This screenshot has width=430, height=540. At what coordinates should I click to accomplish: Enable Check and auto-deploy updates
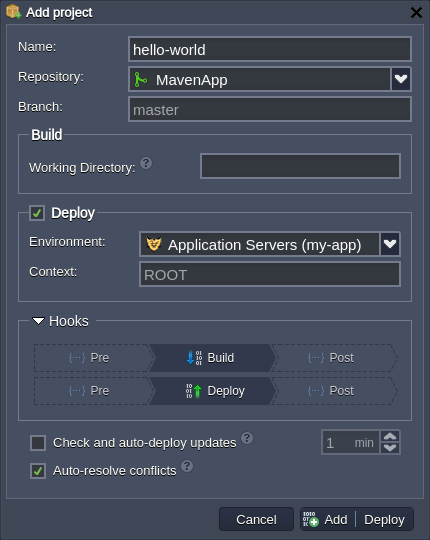tap(38, 443)
